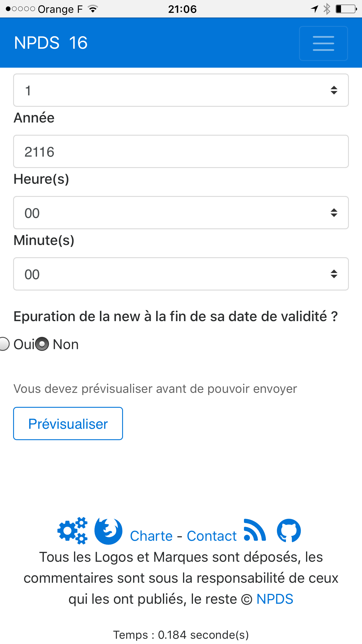Tap the location arrow status icon
This screenshot has height=644, width=362.
pos(314,9)
